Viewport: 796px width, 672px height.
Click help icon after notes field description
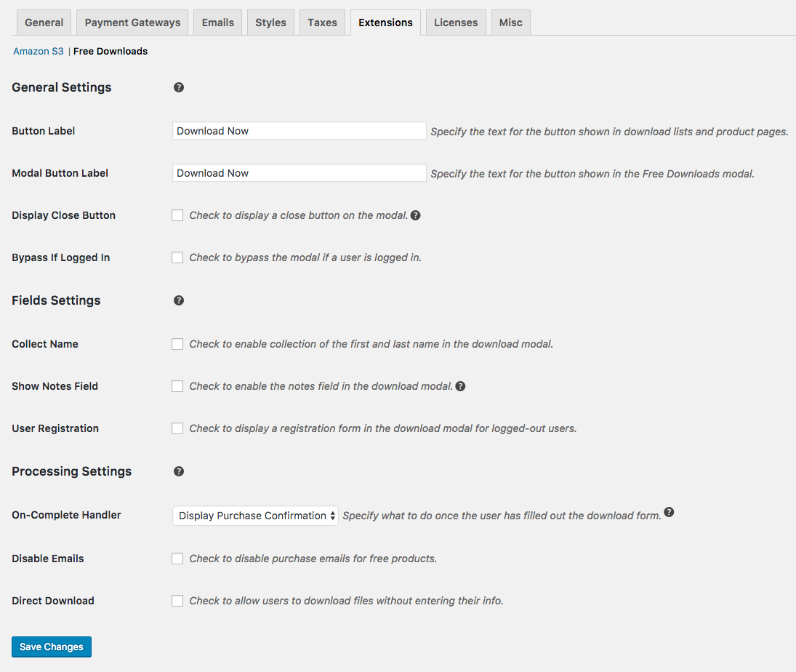tap(460, 386)
